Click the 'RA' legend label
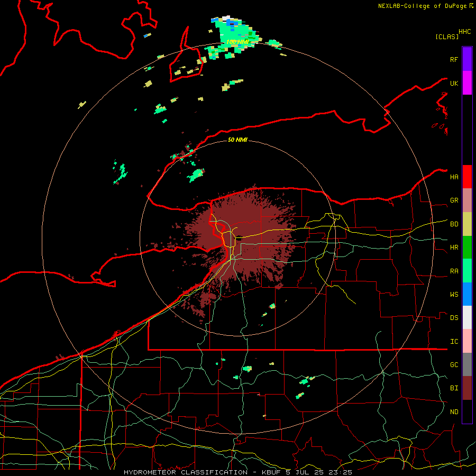The width and height of the screenshot is (476, 476). [x=454, y=271]
